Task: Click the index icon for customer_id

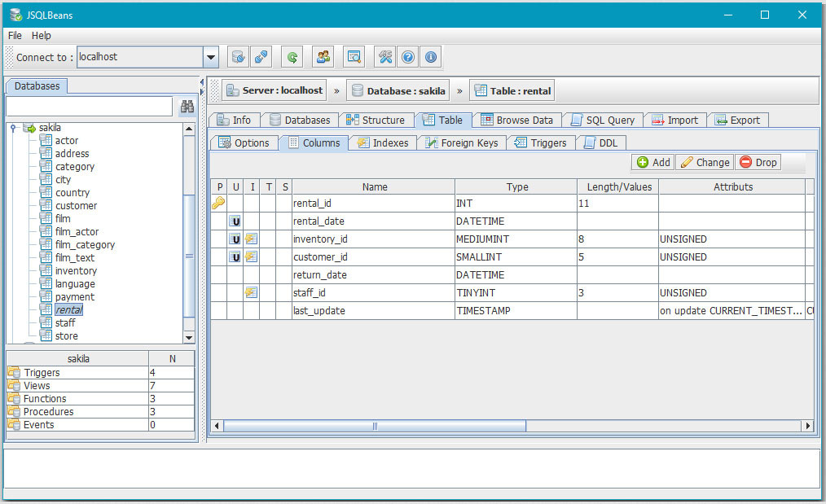Action: (251, 257)
